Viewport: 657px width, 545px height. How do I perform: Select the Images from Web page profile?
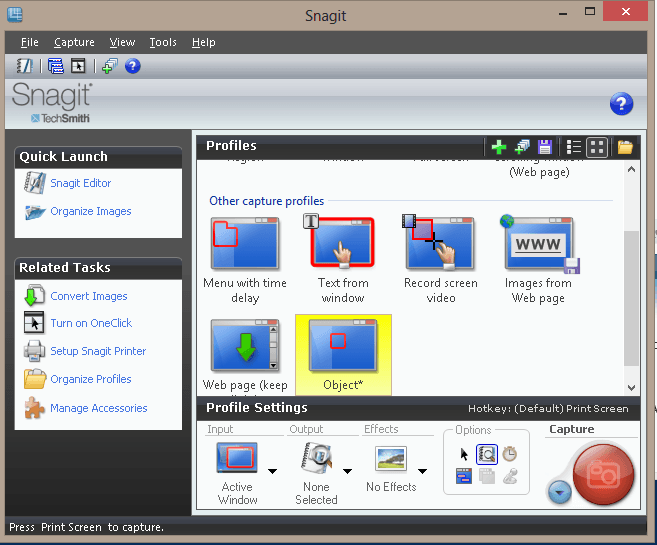tap(538, 259)
